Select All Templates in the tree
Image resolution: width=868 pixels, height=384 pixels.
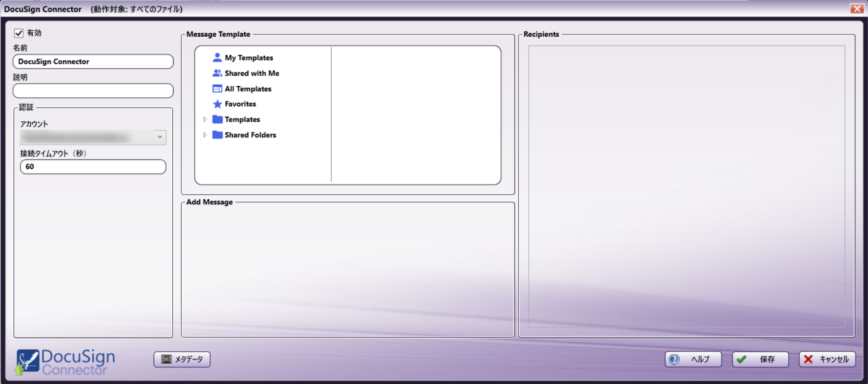248,88
